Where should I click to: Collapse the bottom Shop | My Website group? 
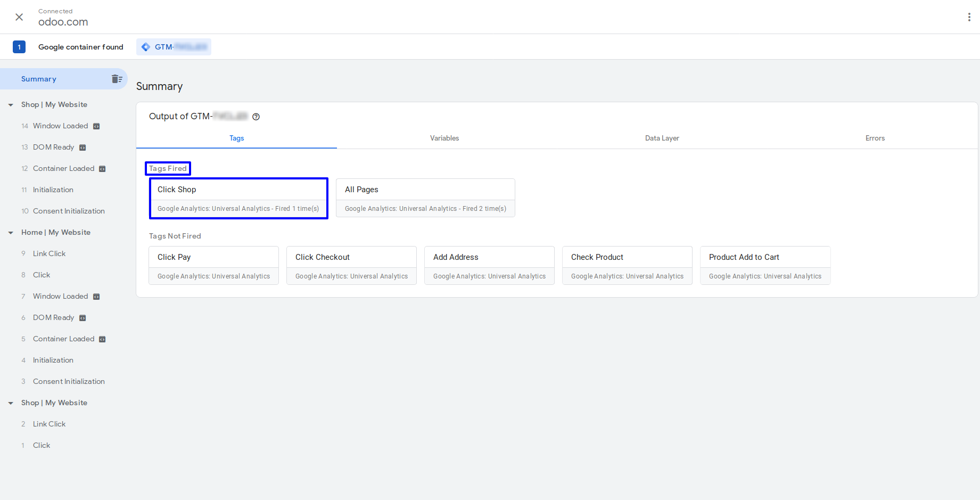(x=11, y=403)
